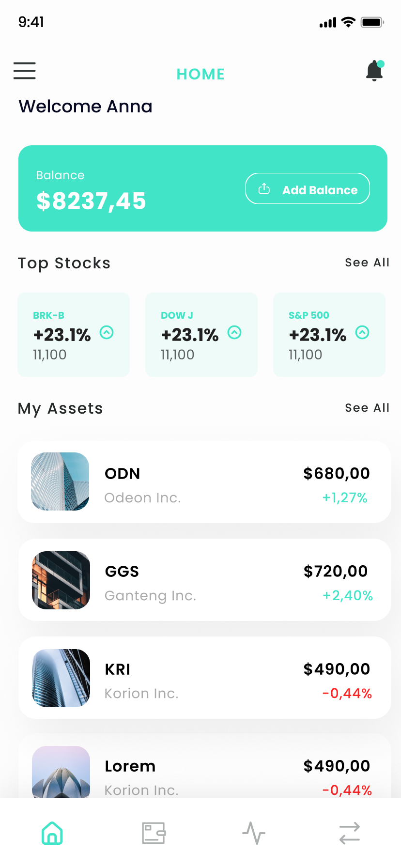The height and width of the screenshot is (868, 401).
Task: Switch to the Wallet tab
Action: point(154,833)
